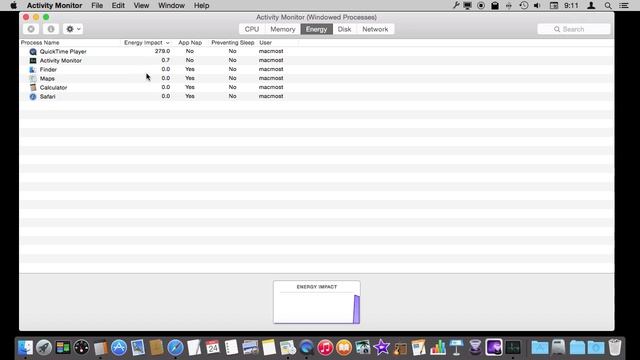Click the Force Quit process toolbar button

pos(31,29)
